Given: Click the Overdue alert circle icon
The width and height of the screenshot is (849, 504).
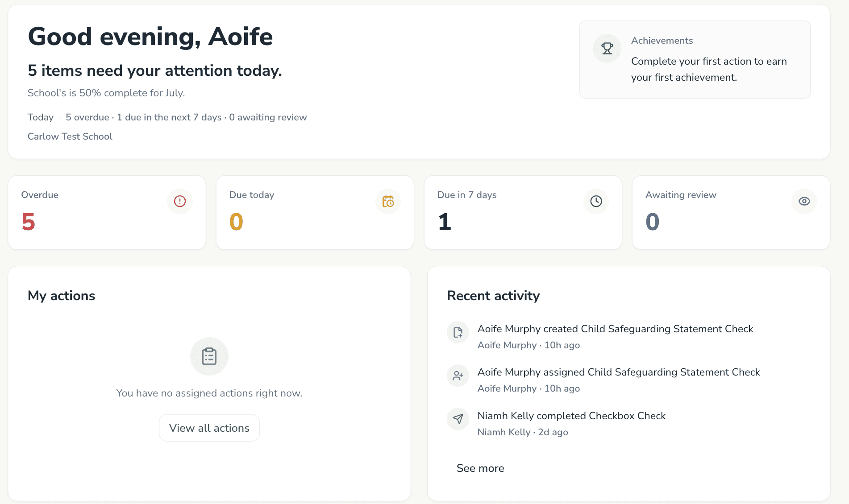Looking at the screenshot, I should coord(180,201).
